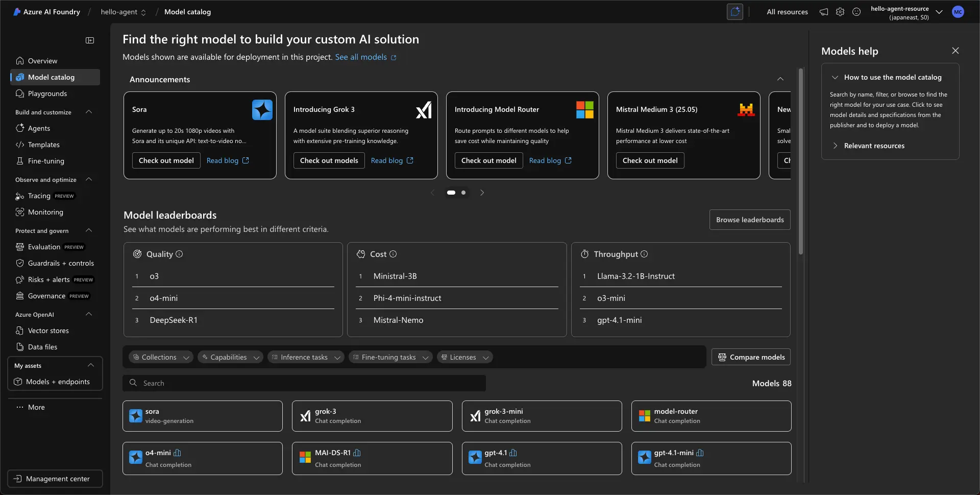980x495 pixels.
Task: Click the Mistral logo on announcement card
Action: coord(746,110)
